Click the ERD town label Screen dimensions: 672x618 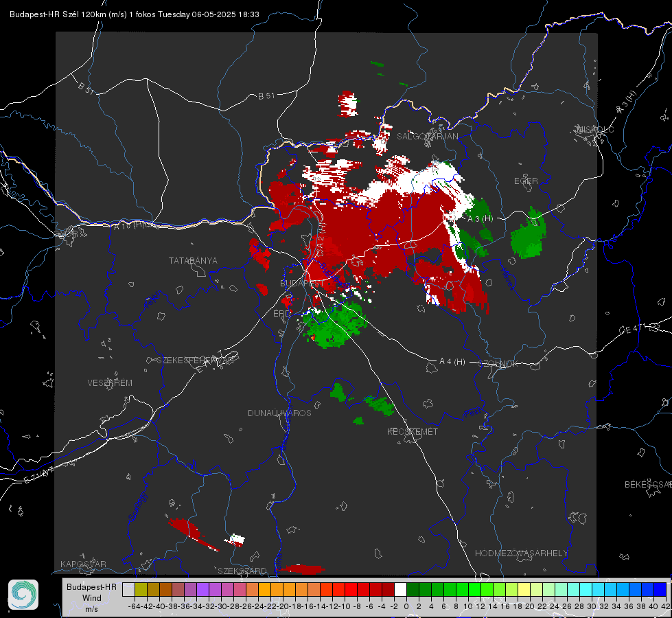tap(281, 314)
